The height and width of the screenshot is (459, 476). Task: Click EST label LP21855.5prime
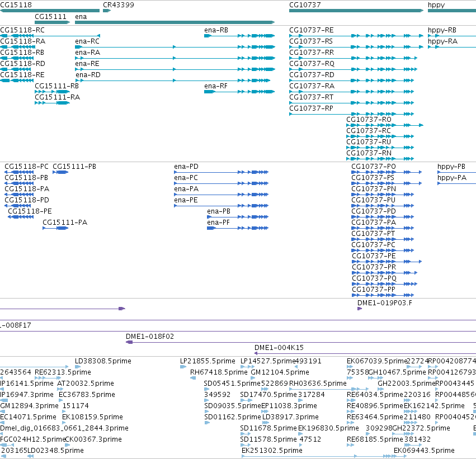[208, 361]
